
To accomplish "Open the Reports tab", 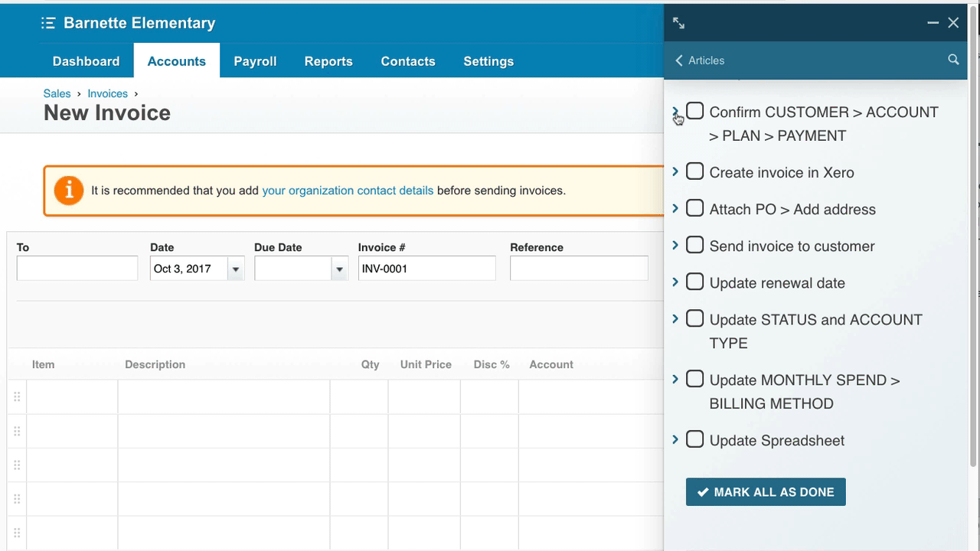I will (328, 61).
